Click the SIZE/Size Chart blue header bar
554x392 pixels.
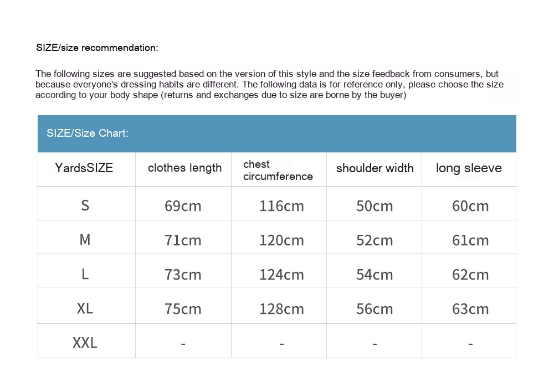[276, 133]
